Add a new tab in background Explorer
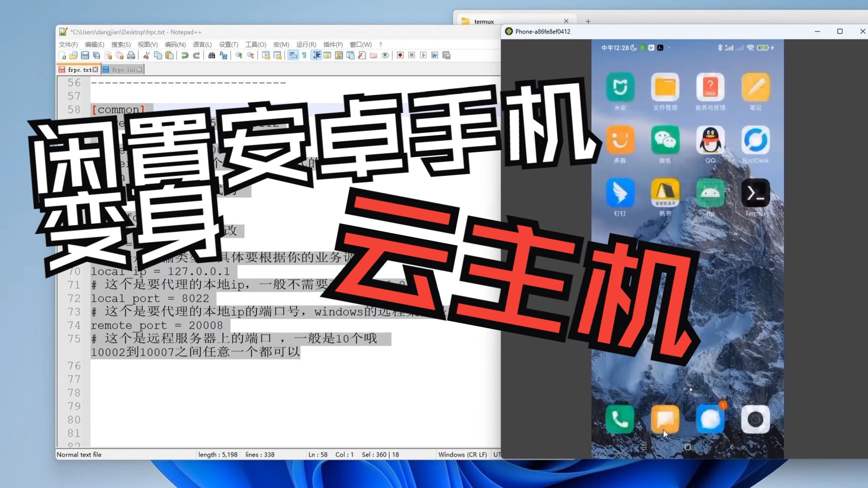Viewport: 868px width, 488px height. pyautogui.click(x=588, y=21)
